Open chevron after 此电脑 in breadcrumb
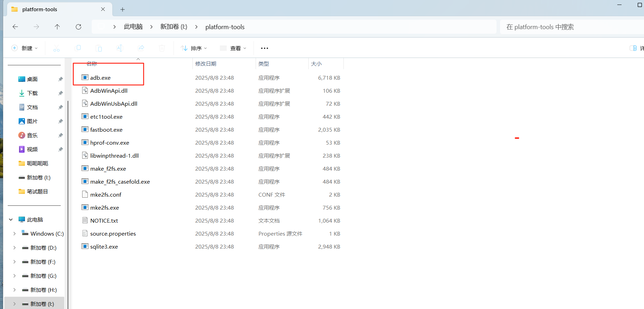Viewport: 644px width, 309px height. pyautogui.click(x=151, y=27)
